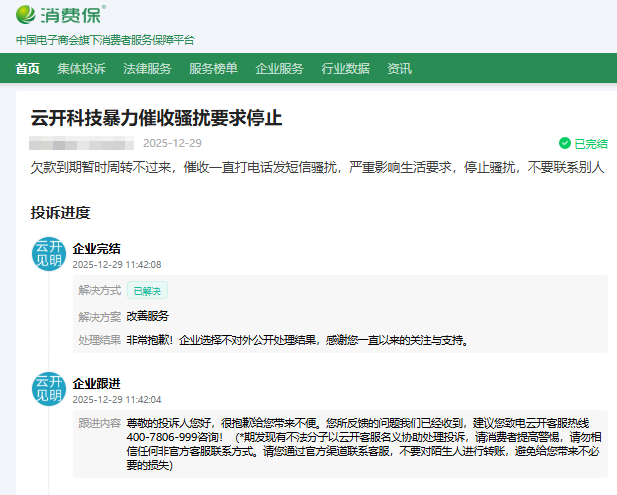Switch to the 服务榜单 page
Image resolution: width=617 pixels, height=495 pixels.
213,69
